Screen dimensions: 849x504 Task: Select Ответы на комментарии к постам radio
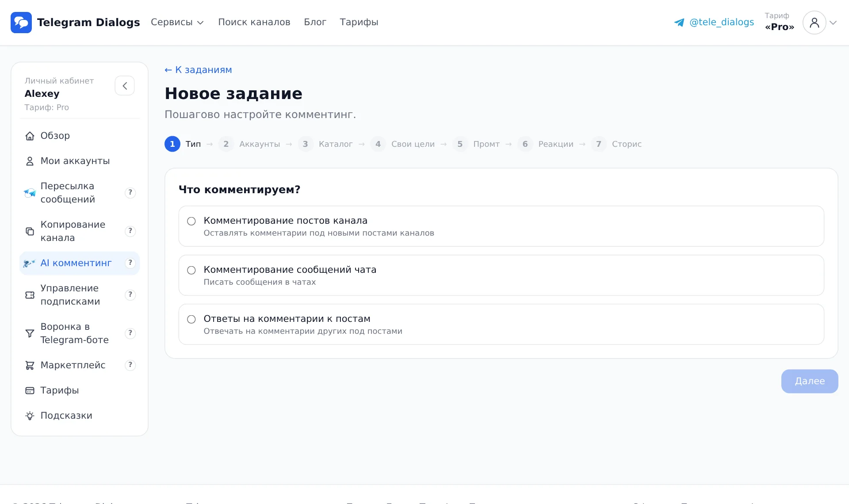191,319
